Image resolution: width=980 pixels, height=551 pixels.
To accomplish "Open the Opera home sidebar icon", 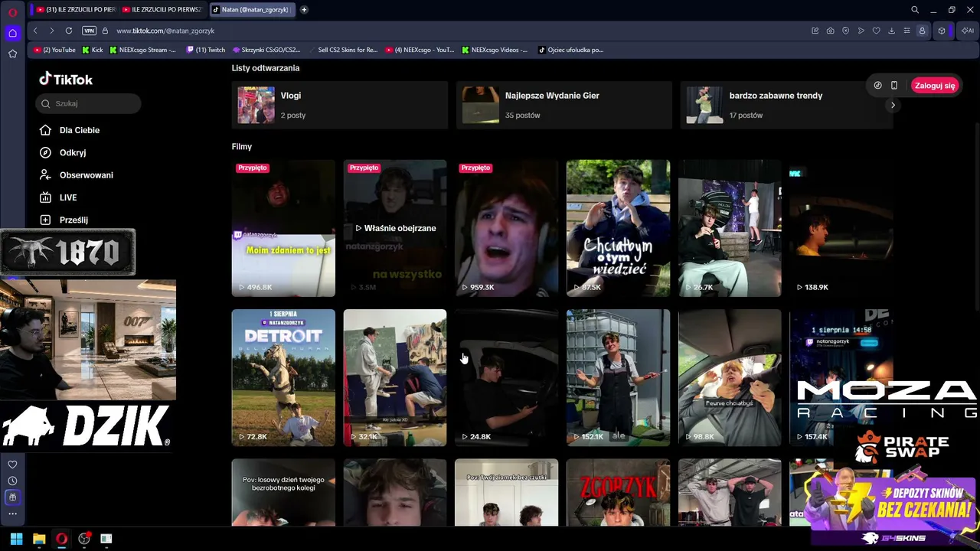I will tap(12, 33).
